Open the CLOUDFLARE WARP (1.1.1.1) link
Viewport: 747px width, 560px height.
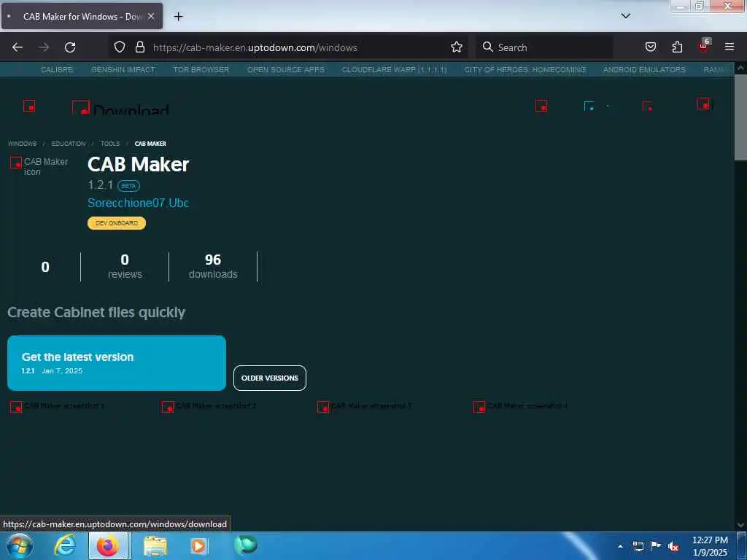(x=395, y=69)
